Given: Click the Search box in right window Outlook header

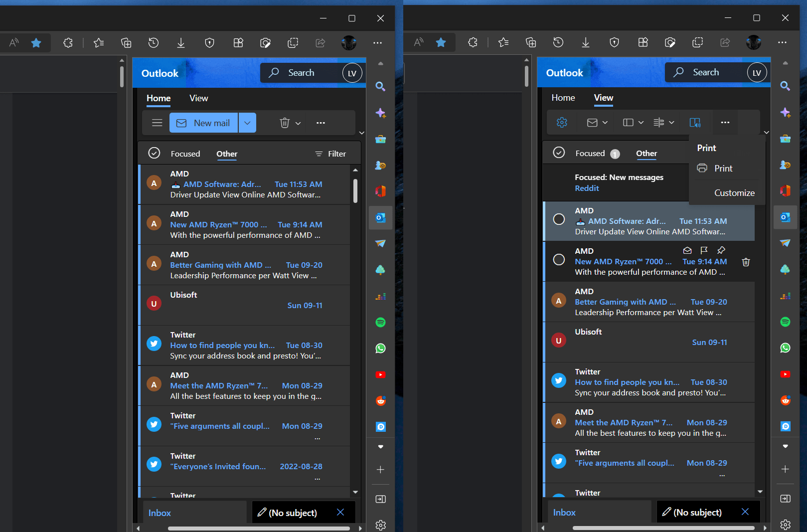Looking at the screenshot, I should click(706, 72).
